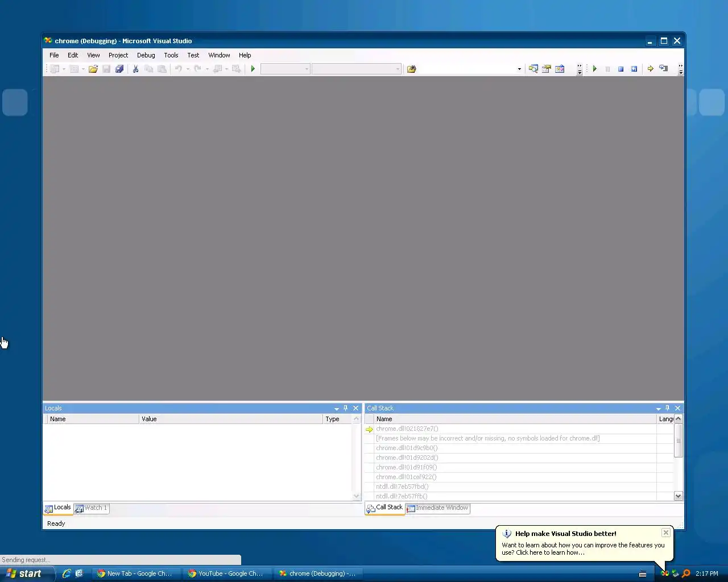Open debug toolbar options overflow
728x582 pixels.
pyautogui.click(x=681, y=69)
